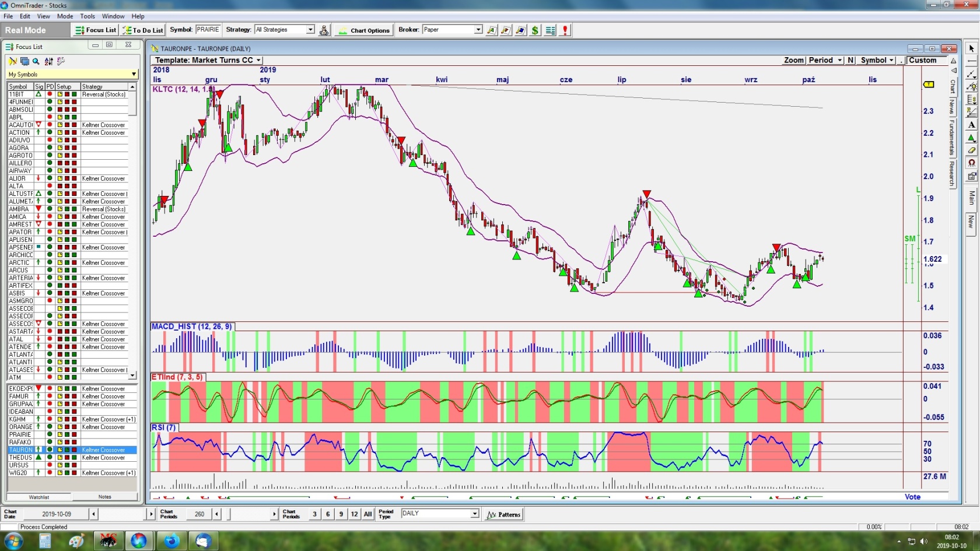
Task: Open the Period dropdown on chart
Action: (x=825, y=60)
